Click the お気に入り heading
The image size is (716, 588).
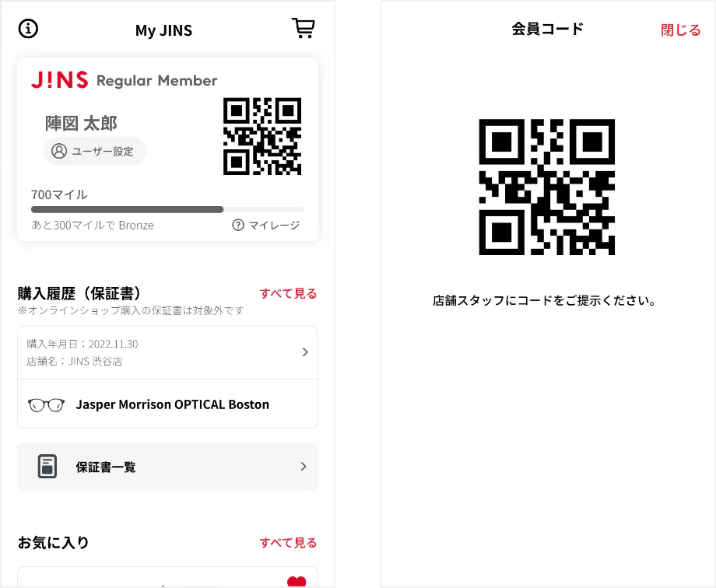point(53,542)
